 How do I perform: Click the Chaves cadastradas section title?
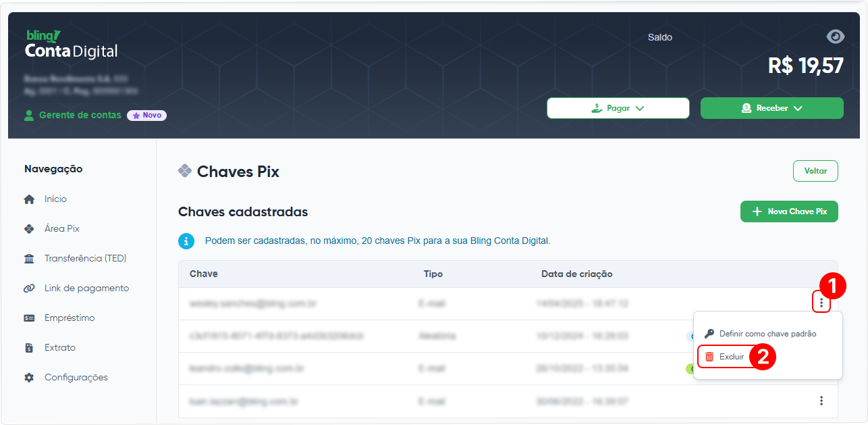(243, 212)
